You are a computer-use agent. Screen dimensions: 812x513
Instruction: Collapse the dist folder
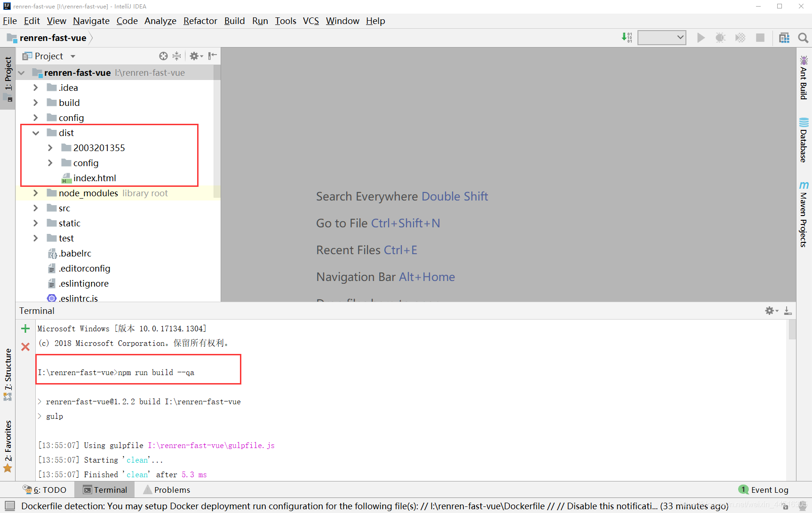pyautogui.click(x=36, y=133)
